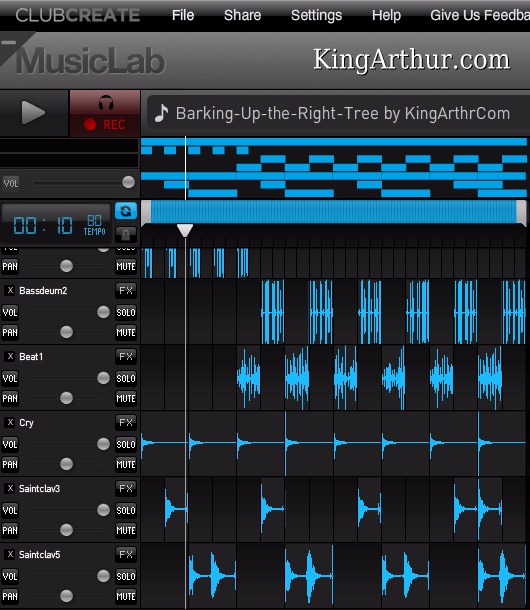This screenshot has width=530, height=610.
Task: Mute the Saintclav5 track
Action: (x=126, y=597)
